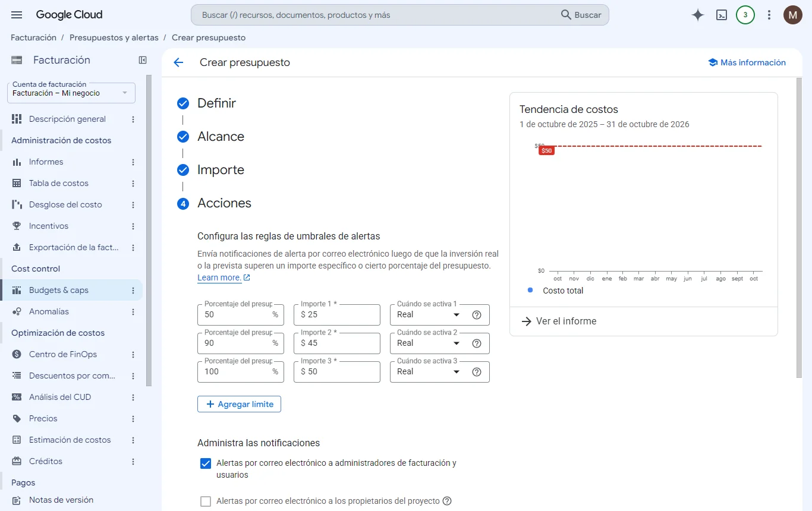Open more options for Créditos

(x=133, y=462)
